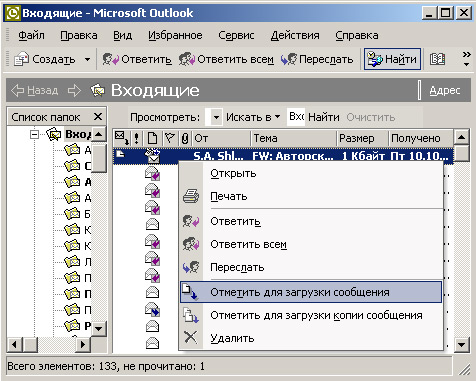Choose Отметить для загрузки копии сообщения
Image resolution: width=476 pixels, height=381 pixels.
click(x=311, y=315)
